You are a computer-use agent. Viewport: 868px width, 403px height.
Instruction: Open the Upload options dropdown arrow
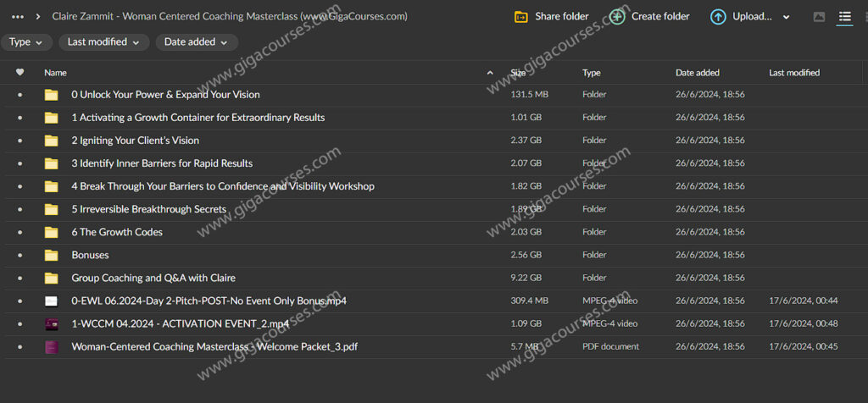tap(786, 17)
